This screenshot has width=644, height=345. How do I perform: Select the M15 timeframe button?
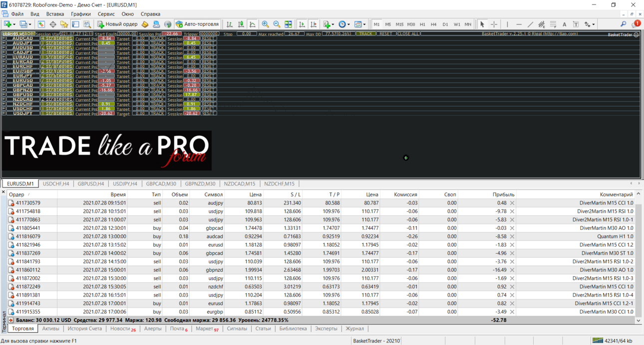coord(399,24)
